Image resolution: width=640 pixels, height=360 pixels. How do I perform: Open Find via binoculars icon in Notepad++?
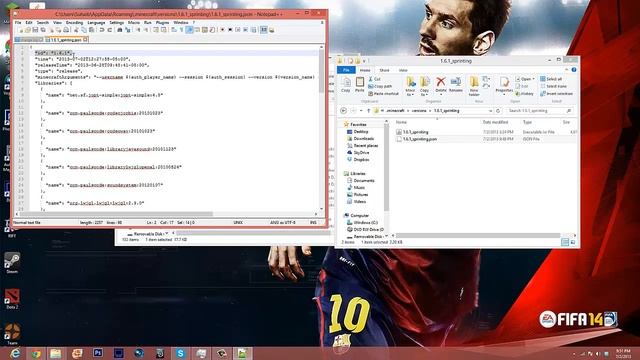point(120,30)
